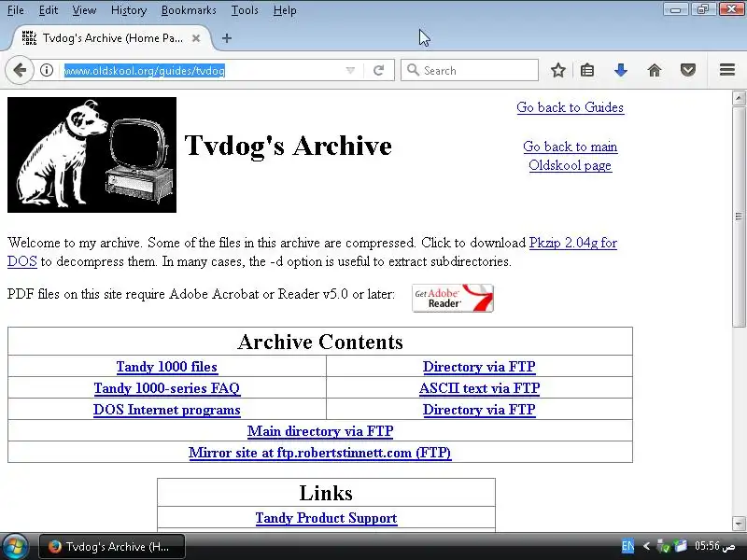Open Help menu
Image resolution: width=747 pixels, height=560 pixels.
pos(285,10)
